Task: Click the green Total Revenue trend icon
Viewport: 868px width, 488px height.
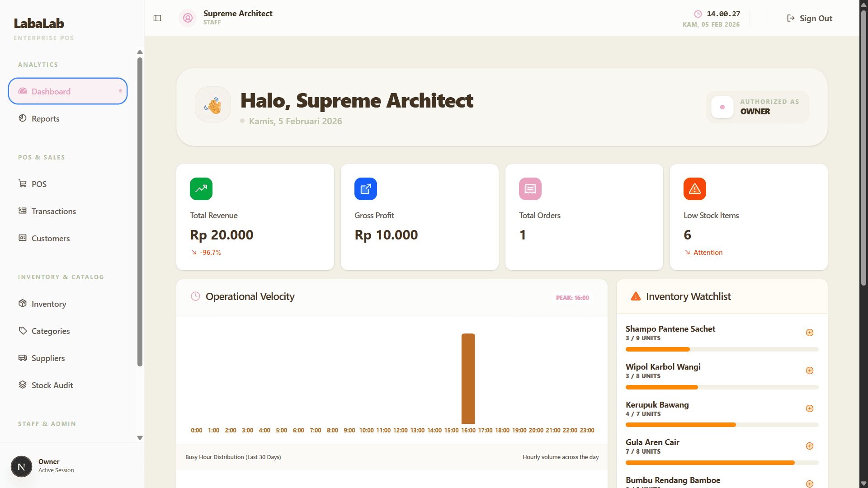Action: (201, 189)
